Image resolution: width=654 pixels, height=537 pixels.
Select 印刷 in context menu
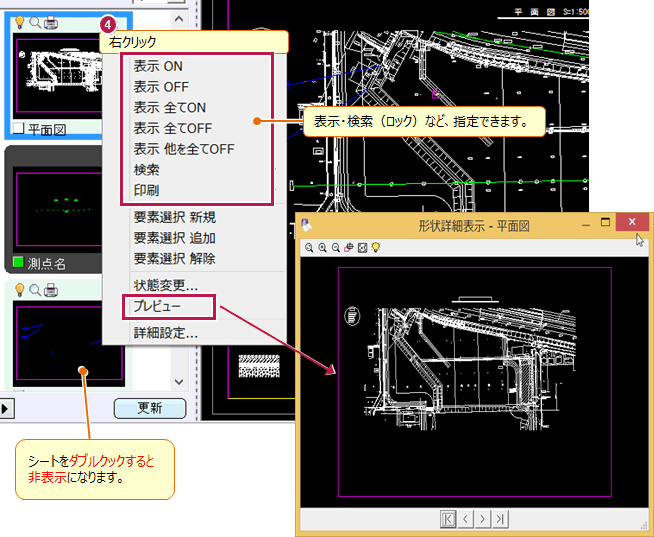click(x=146, y=191)
